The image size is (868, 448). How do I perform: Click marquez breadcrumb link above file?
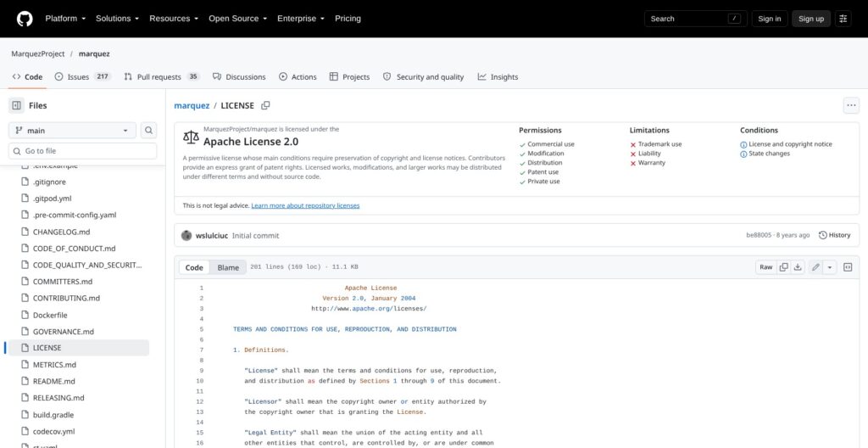pyautogui.click(x=192, y=105)
